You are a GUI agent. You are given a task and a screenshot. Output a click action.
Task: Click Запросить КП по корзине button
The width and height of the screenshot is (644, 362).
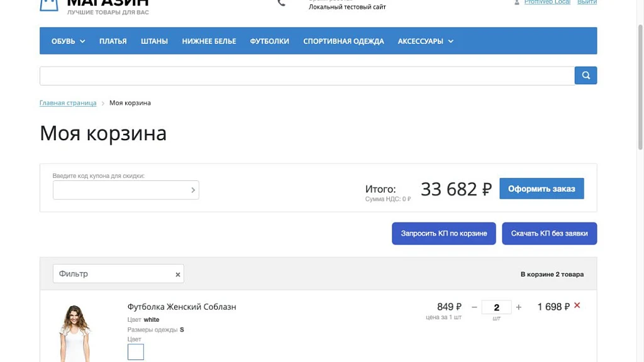444,234
